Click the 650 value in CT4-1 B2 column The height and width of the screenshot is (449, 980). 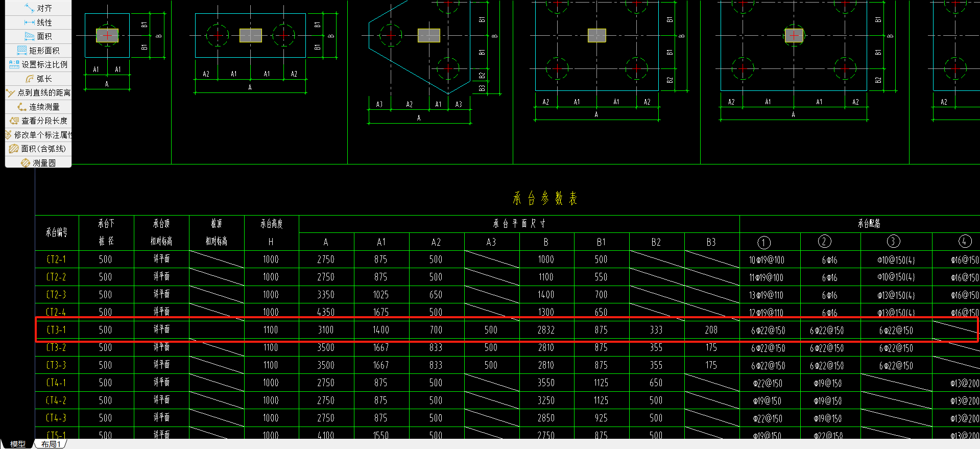[656, 383]
